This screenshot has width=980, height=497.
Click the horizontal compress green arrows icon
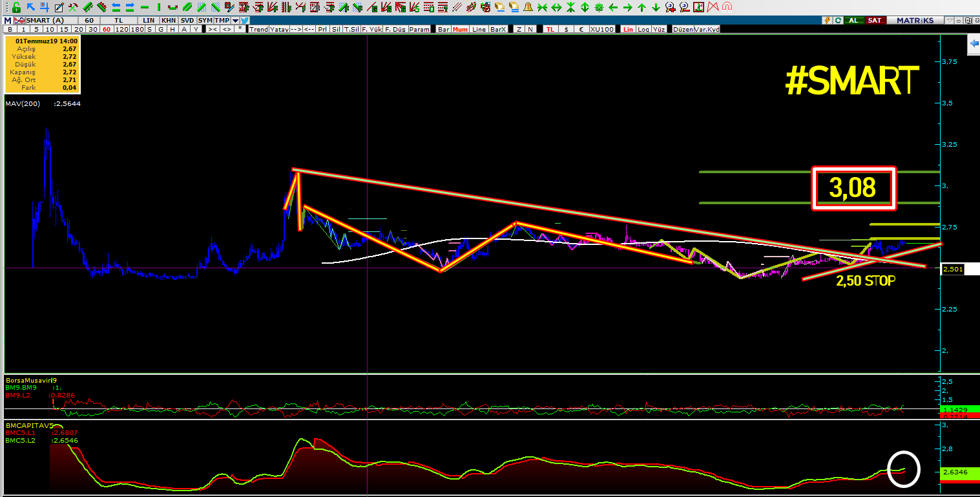(542, 7)
